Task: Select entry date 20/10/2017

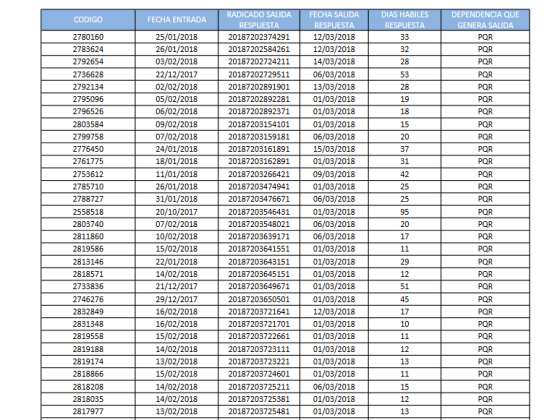Action: [x=177, y=212]
